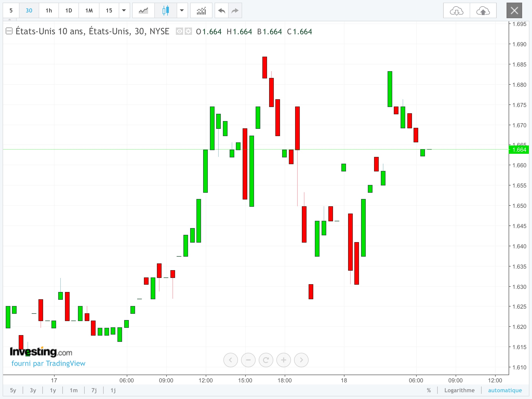Save chart layout to cloud
This screenshot has width=532, height=399.
coord(483,11)
